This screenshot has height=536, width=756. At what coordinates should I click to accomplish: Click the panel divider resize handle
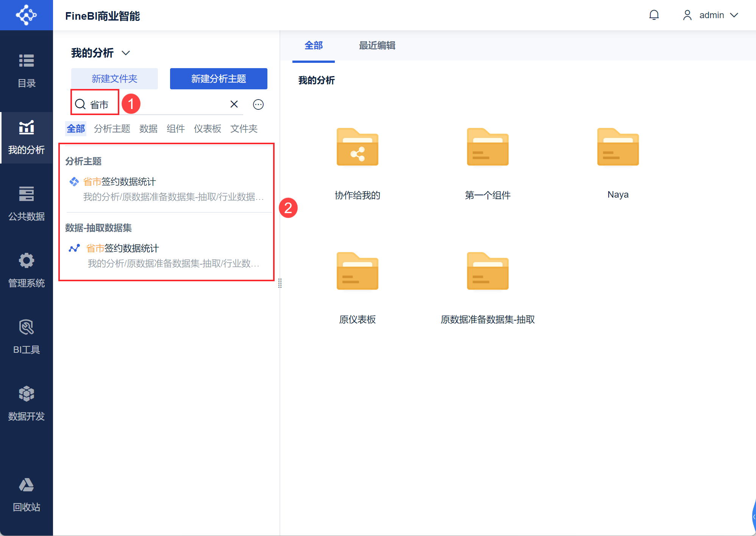pyautogui.click(x=280, y=283)
